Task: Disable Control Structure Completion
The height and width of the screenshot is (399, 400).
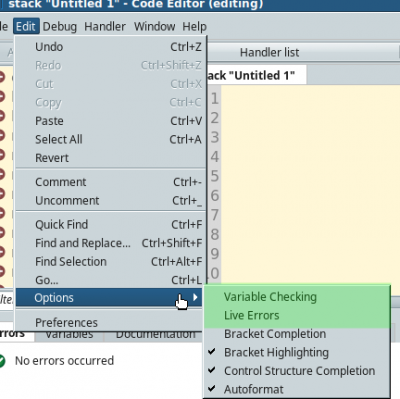Action: [297, 371]
